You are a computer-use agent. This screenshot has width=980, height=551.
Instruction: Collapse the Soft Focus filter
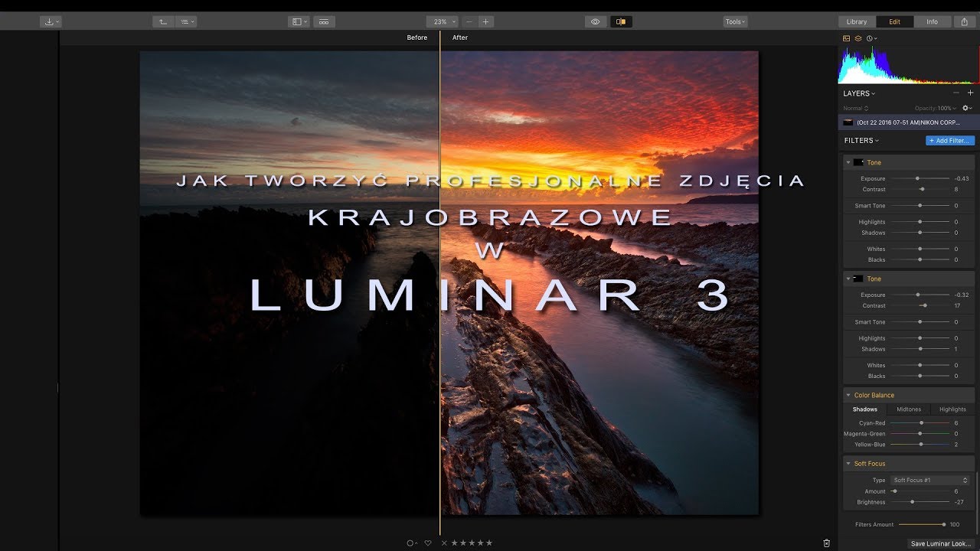(848, 463)
